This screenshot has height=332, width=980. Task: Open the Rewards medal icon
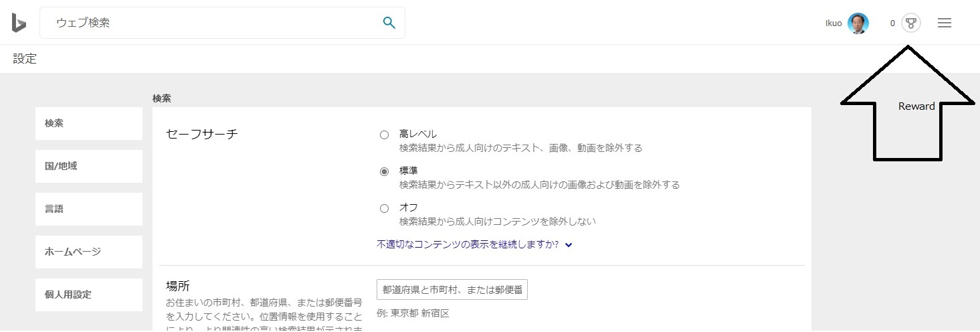click(910, 23)
